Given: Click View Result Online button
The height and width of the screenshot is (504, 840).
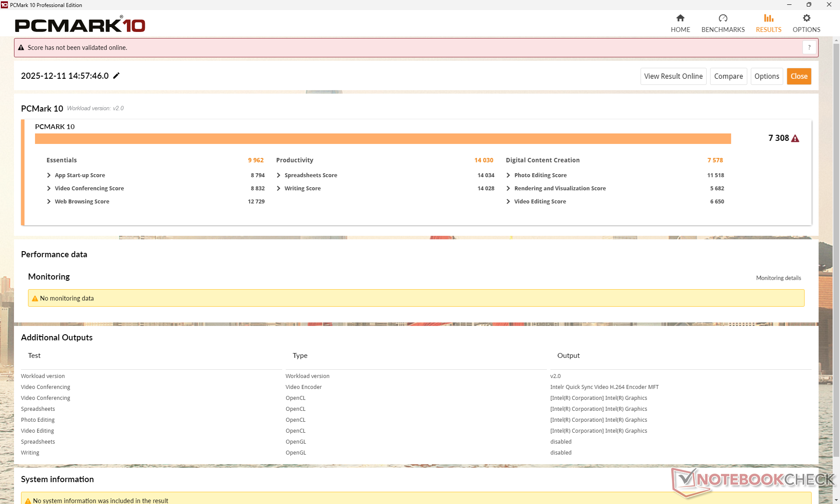Looking at the screenshot, I should [673, 76].
